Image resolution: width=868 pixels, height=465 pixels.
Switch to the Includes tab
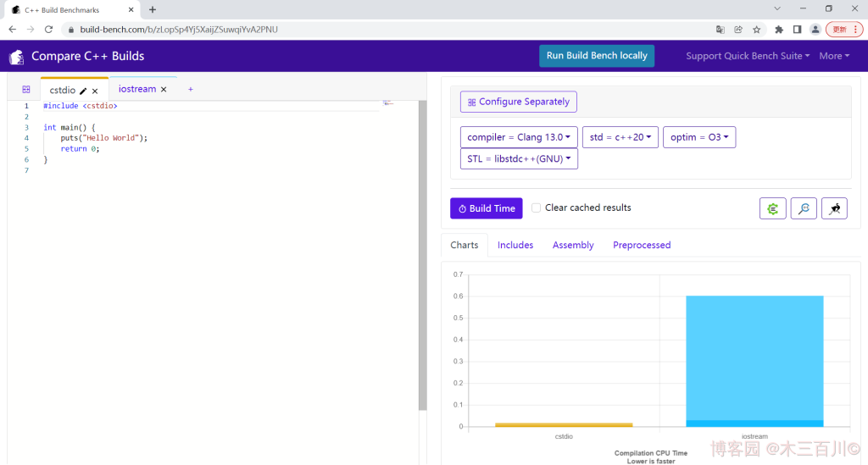[515, 245]
